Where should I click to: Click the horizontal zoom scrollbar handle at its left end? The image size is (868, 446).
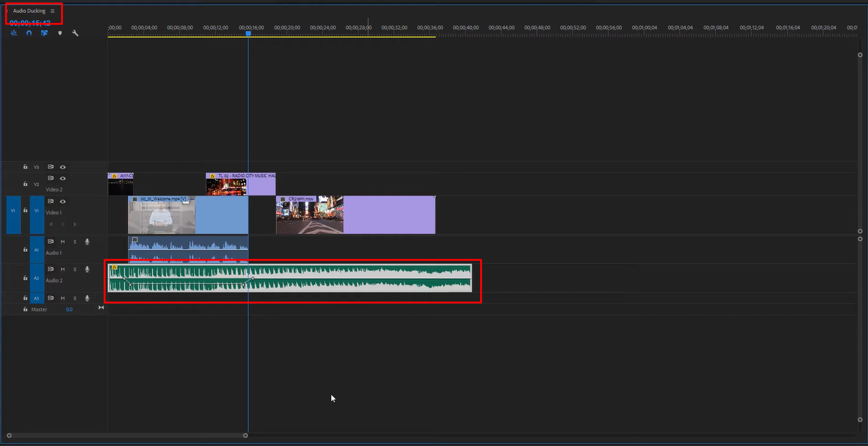pyautogui.click(x=9, y=435)
